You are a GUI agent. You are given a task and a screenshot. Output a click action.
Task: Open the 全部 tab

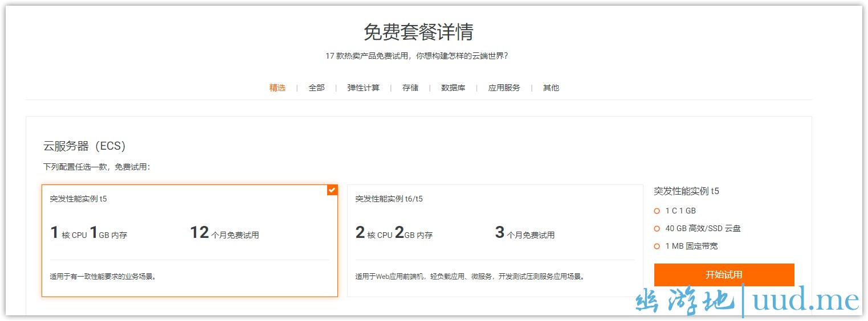[316, 88]
